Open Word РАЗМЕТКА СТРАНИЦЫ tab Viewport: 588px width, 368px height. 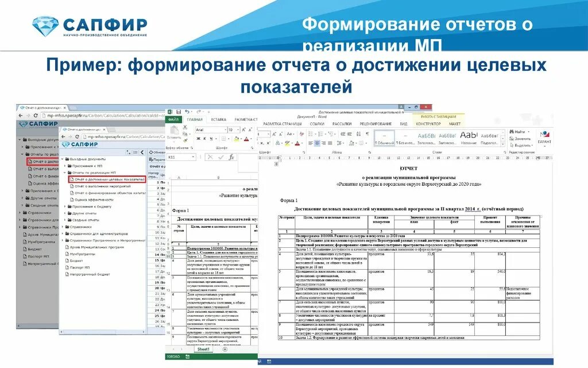click(x=282, y=124)
